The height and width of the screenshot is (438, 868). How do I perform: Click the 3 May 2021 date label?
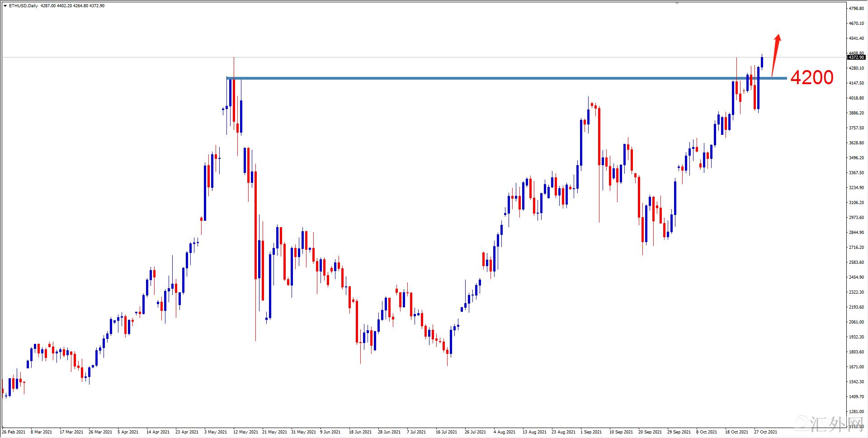[x=216, y=432]
